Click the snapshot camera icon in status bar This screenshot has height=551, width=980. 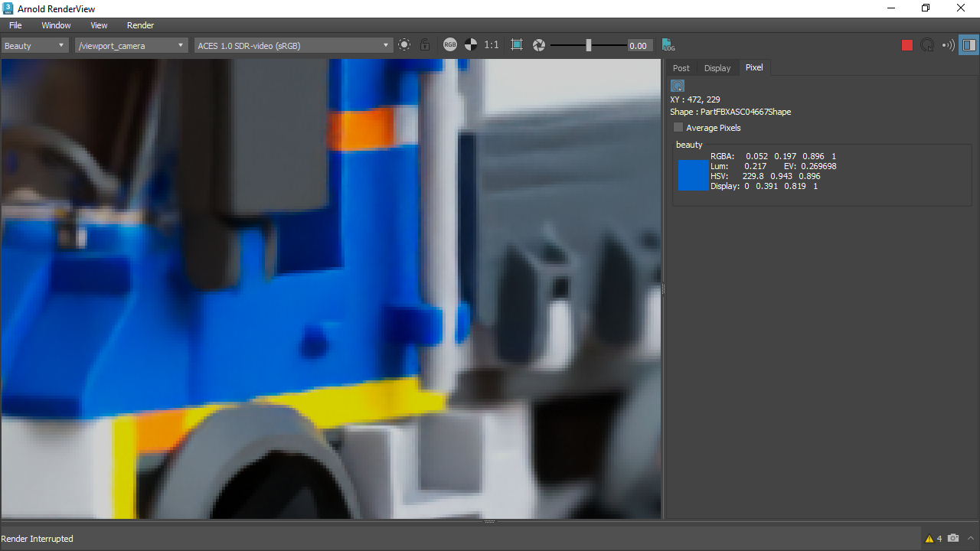point(953,539)
